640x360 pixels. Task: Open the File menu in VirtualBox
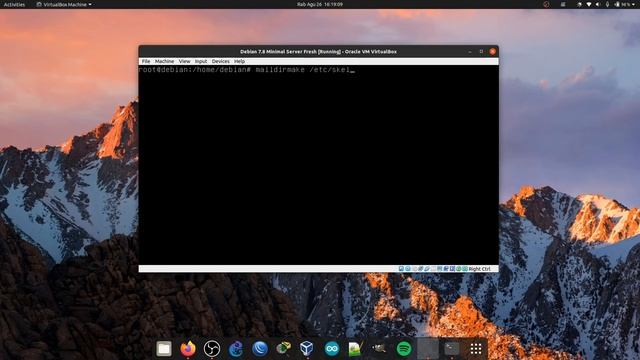pos(146,61)
